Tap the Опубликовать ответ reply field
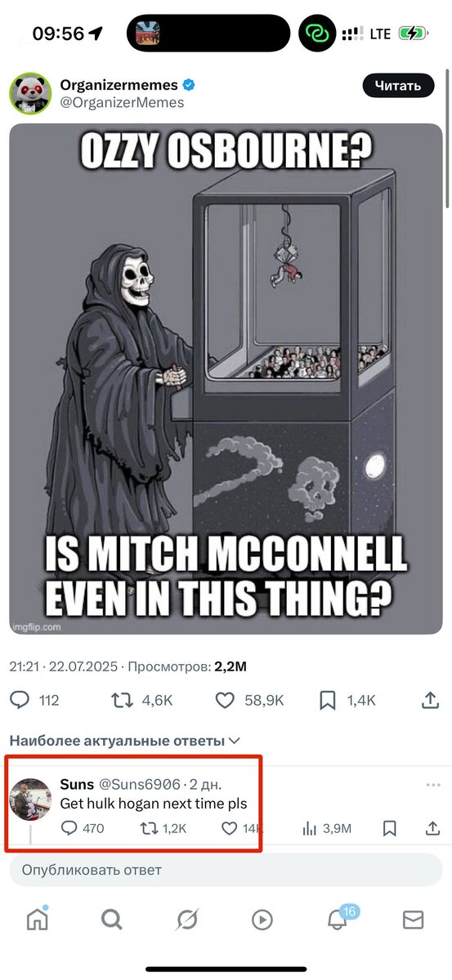The image size is (452, 980). (x=226, y=870)
